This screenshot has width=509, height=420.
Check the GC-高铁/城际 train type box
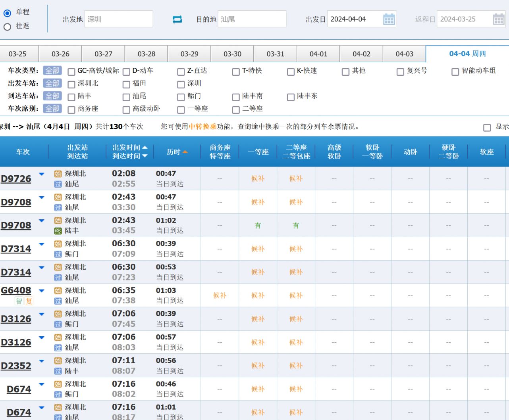[71, 72]
